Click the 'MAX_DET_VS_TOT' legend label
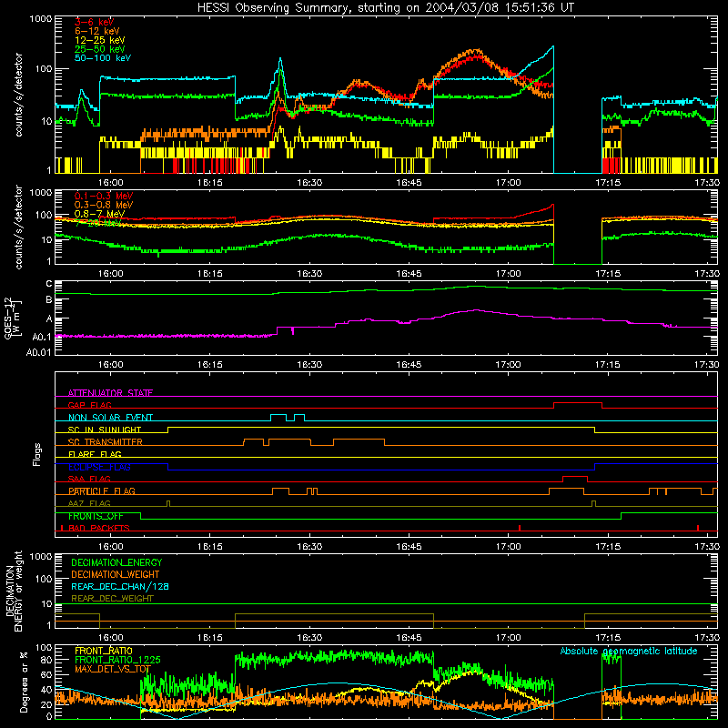The width and height of the screenshot is (728, 728). (113, 669)
